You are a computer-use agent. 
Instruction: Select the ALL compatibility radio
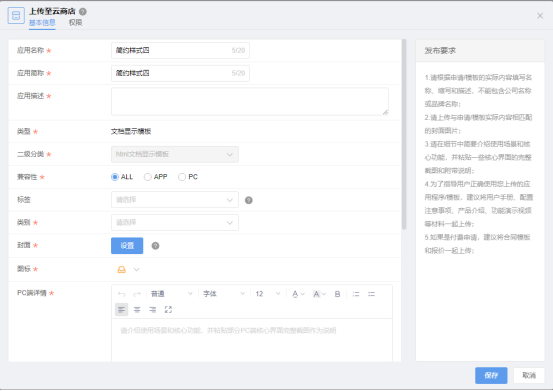(x=115, y=177)
